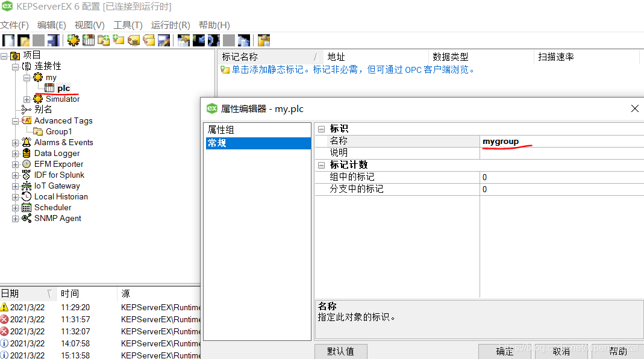This screenshot has width=644, height=359.
Task: Close the 属性编辑器 dialog
Action: 634,108
